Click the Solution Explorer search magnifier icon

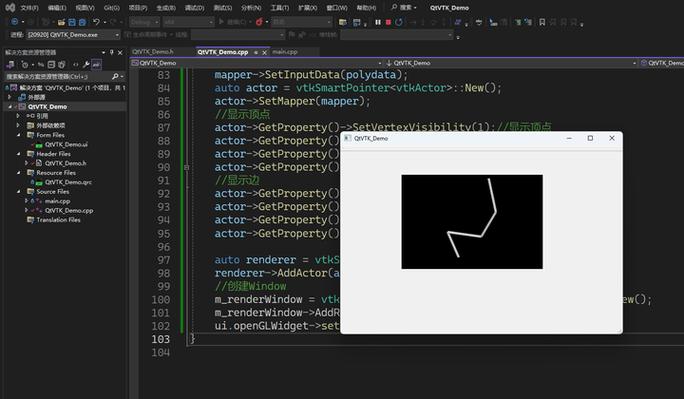[x=115, y=76]
